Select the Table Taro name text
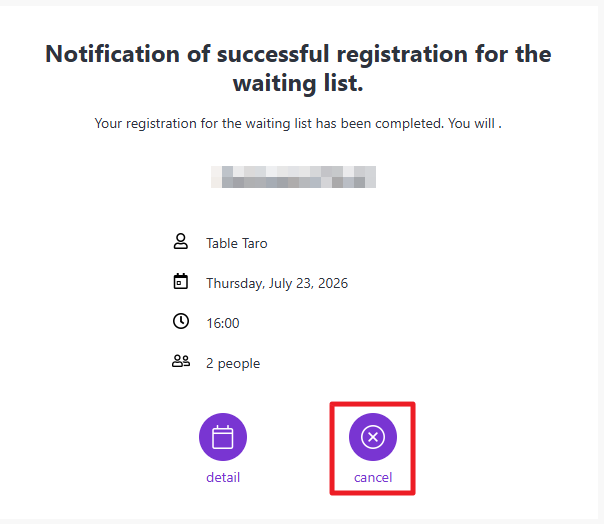 (237, 244)
